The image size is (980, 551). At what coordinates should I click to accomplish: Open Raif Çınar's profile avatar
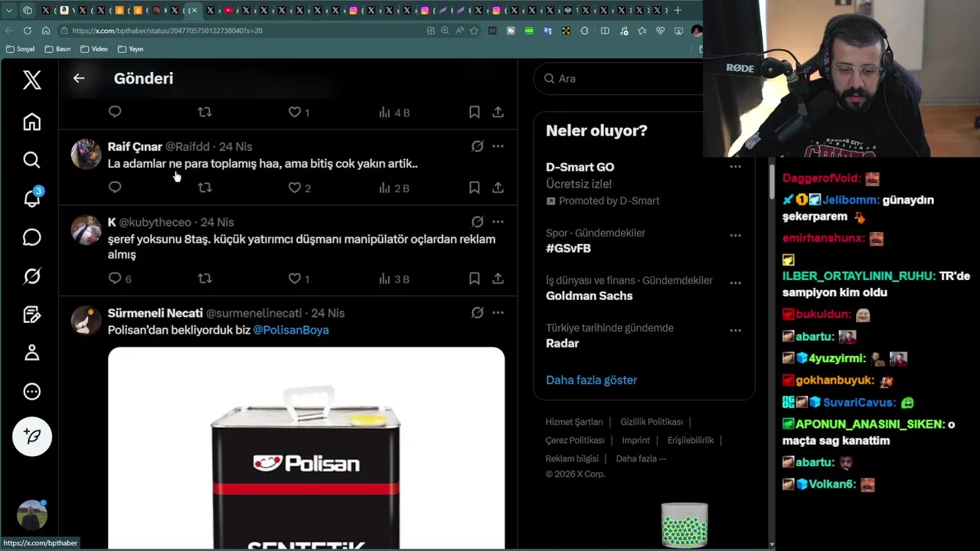tap(86, 154)
